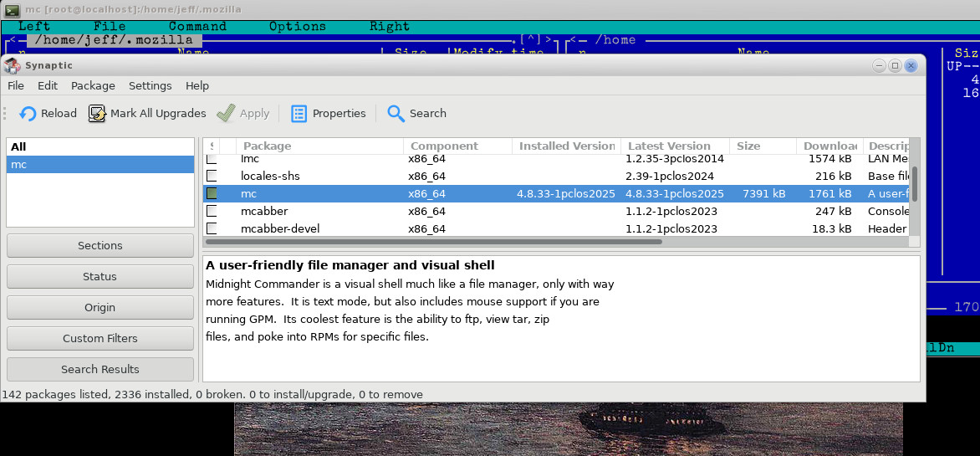The height and width of the screenshot is (456, 980).
Task: Click the 216 kB download cell
Action: (833, 176)
